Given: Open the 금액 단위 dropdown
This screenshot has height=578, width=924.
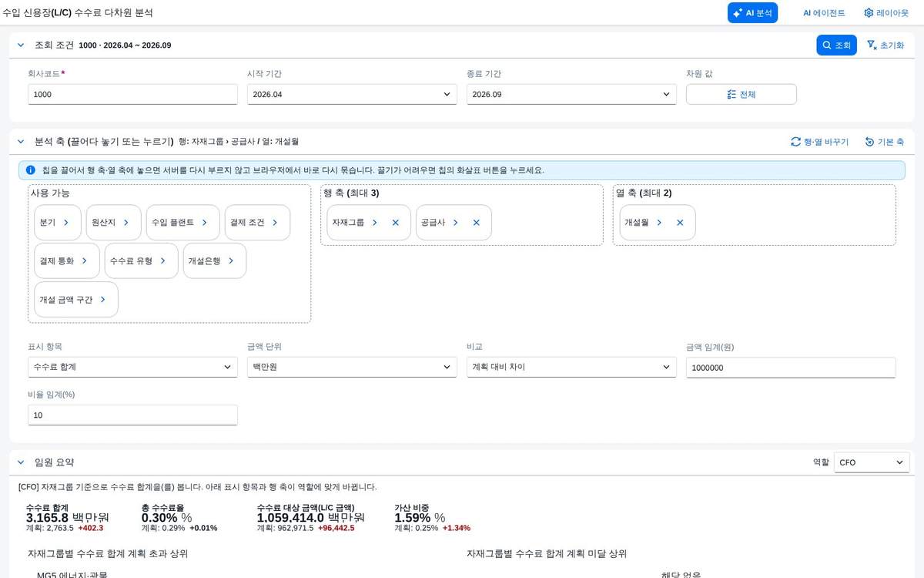Looking at the screenshot, I should [352, 367].
